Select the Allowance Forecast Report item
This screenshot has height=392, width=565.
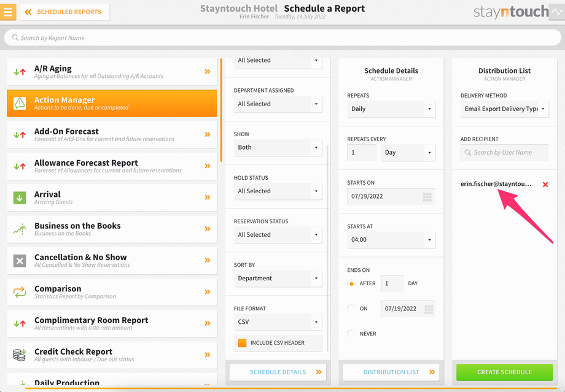coord(112,166)
